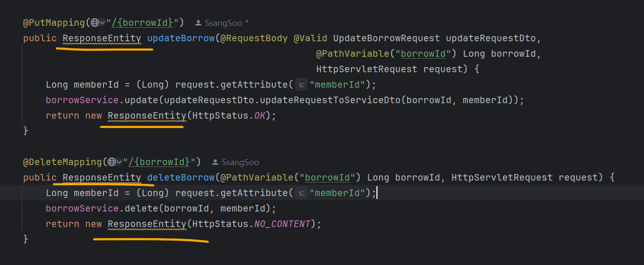Click the @RequestBody annotation
Viewport: 644px width, 265px height.
coord(254,38)
